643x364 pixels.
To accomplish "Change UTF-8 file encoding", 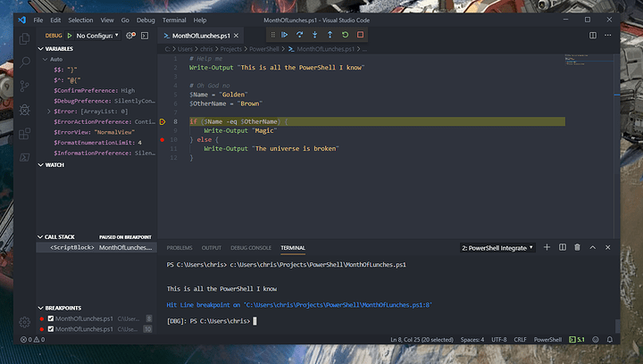I will tap(499, 339).
